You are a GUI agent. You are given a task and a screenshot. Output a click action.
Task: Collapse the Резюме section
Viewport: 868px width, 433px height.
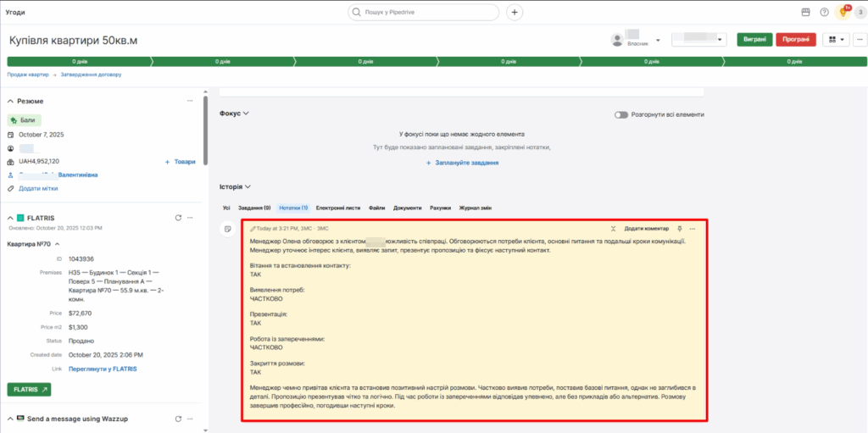pyautogui.click(x=10, y=102)
